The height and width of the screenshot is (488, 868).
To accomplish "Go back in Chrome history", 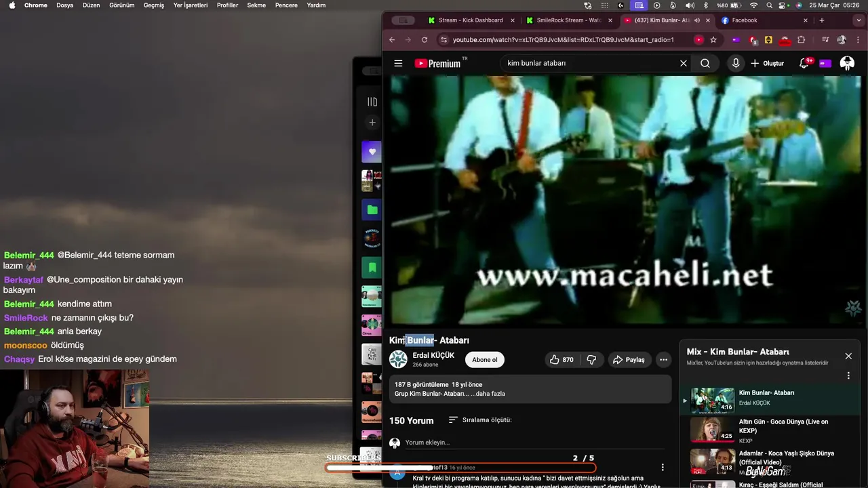I will [392, 39].
